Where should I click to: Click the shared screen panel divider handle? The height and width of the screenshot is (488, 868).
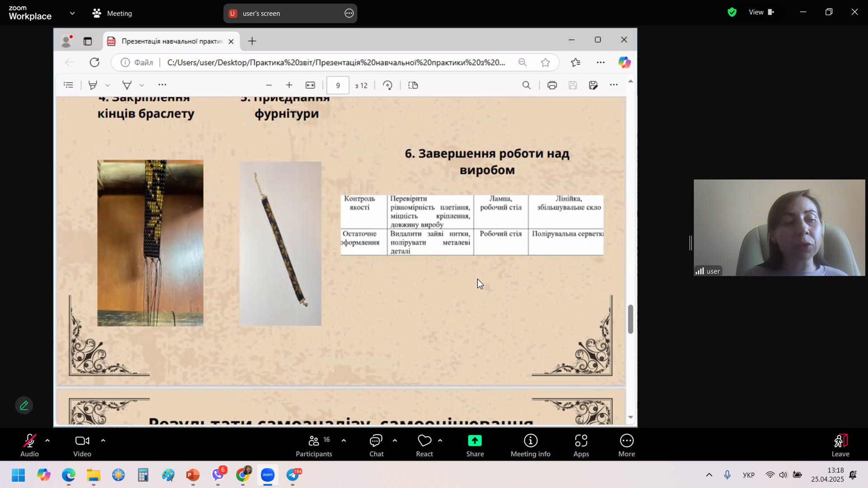coord(690,243)
